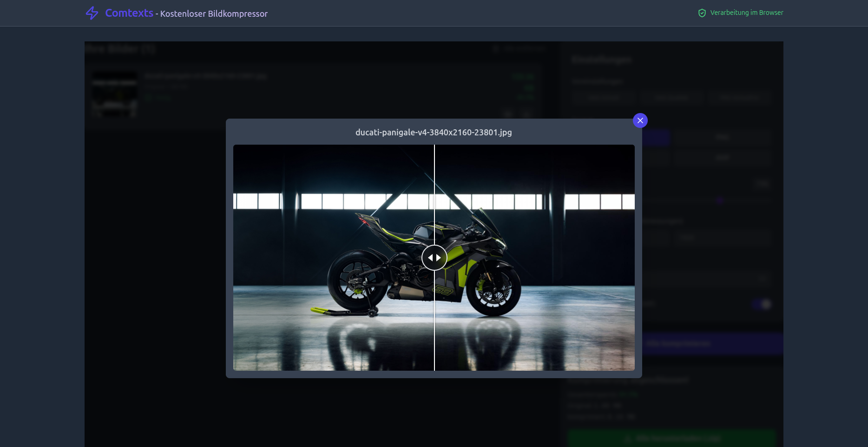Click the Comtexts logo text
This screenshot has height=447, width=868.
pyautogui.click(x=129, y=13)
